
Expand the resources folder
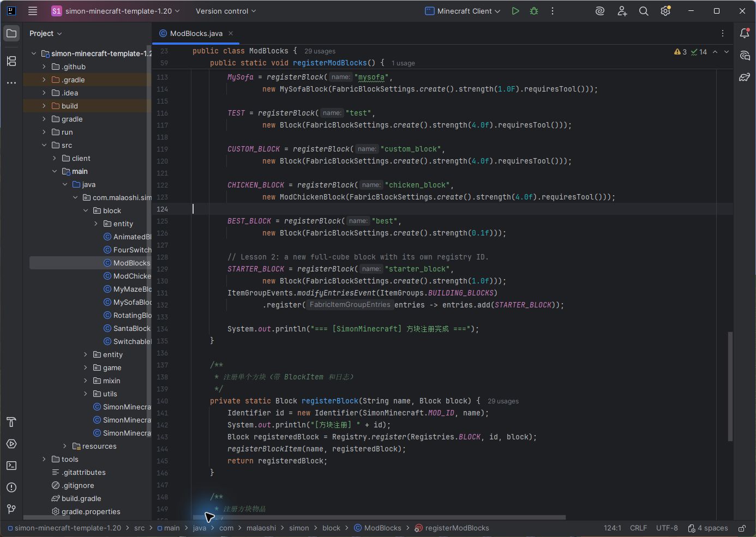tap(65, 446)
